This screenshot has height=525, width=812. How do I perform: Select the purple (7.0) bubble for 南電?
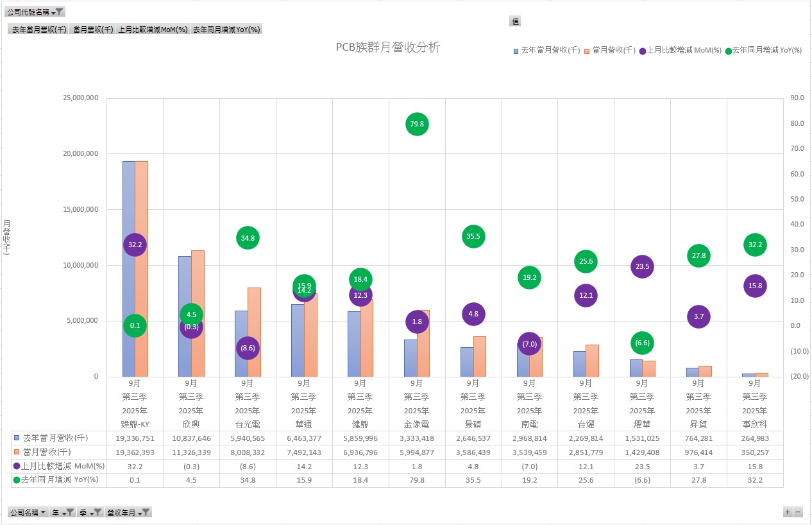tap(529, 344)
